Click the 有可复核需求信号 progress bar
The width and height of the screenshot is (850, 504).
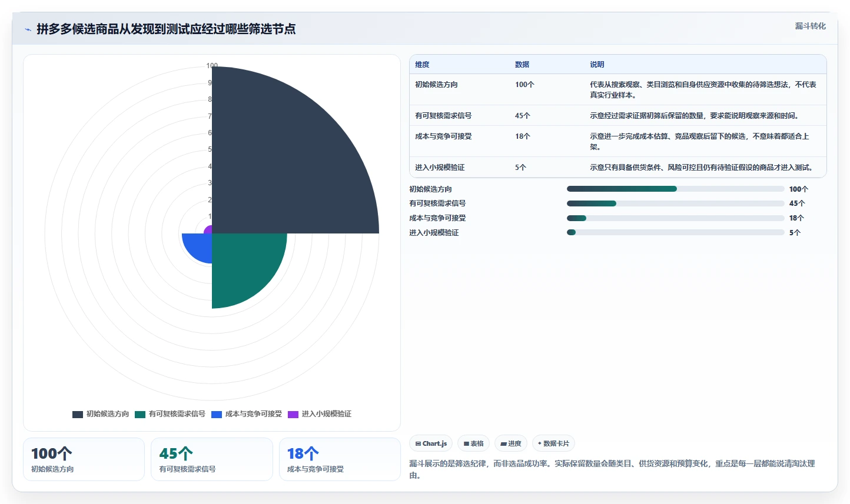(676, 203)
